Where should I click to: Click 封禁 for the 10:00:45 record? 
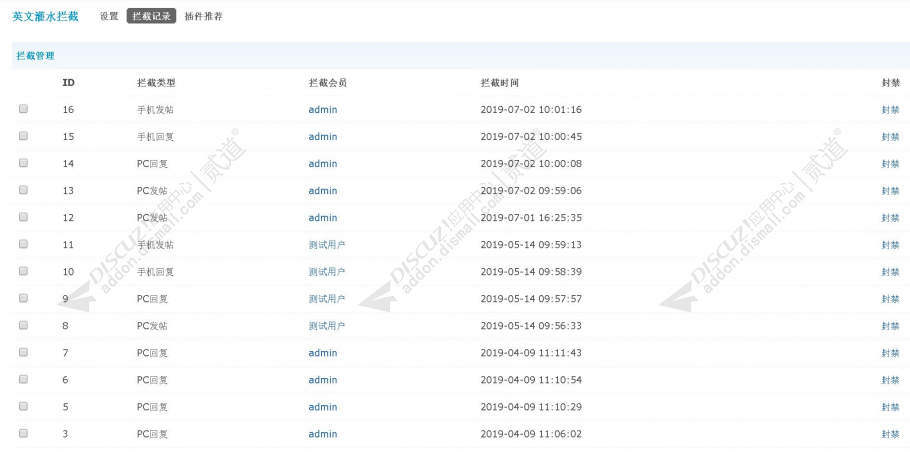pos(890,137)
